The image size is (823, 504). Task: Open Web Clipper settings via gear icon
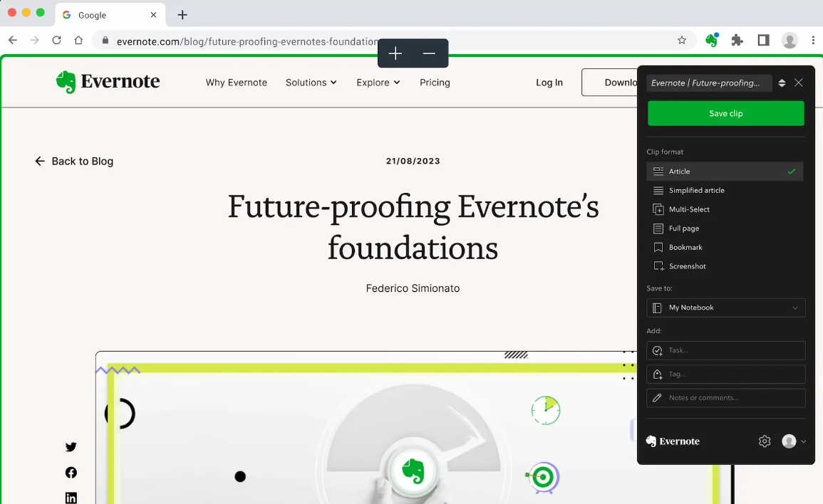(x=765, y=441)
